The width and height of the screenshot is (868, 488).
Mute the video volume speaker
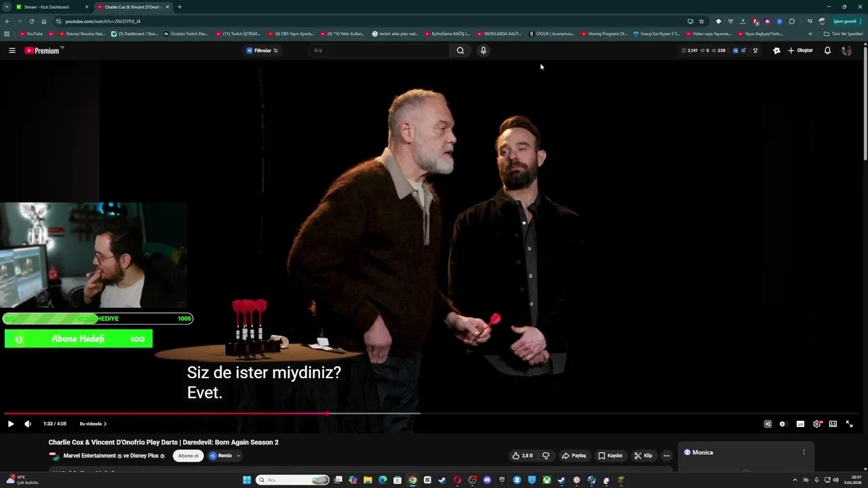point(28,424)
